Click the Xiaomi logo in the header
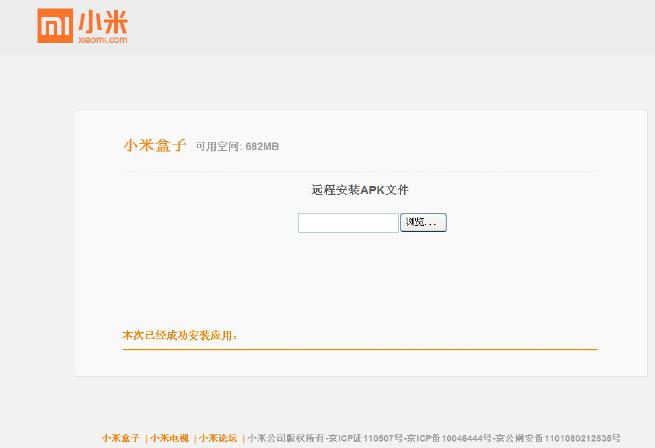Image resolution: width=655 pixels, height=448 pixels. point(82,26)
